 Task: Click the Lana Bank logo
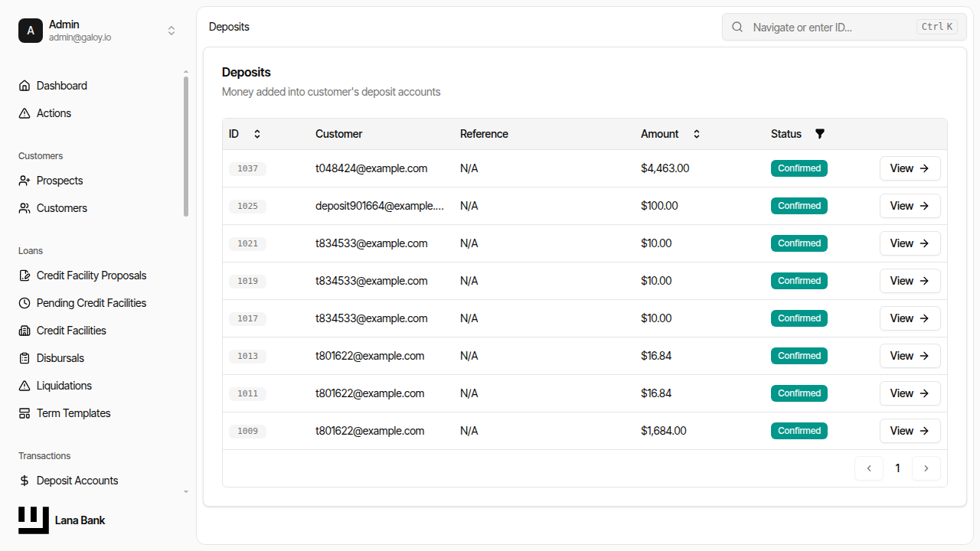[x=34, y=520]
